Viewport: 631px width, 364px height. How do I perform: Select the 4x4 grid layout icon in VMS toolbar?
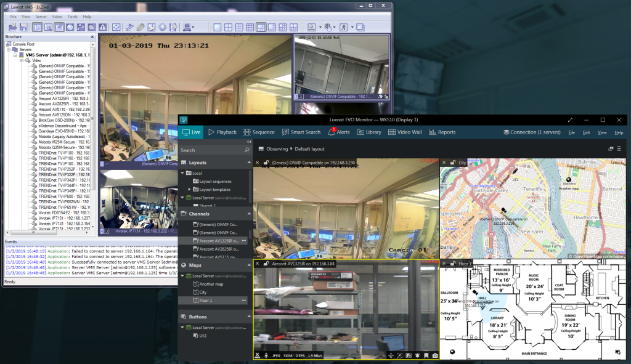point(250,27)
